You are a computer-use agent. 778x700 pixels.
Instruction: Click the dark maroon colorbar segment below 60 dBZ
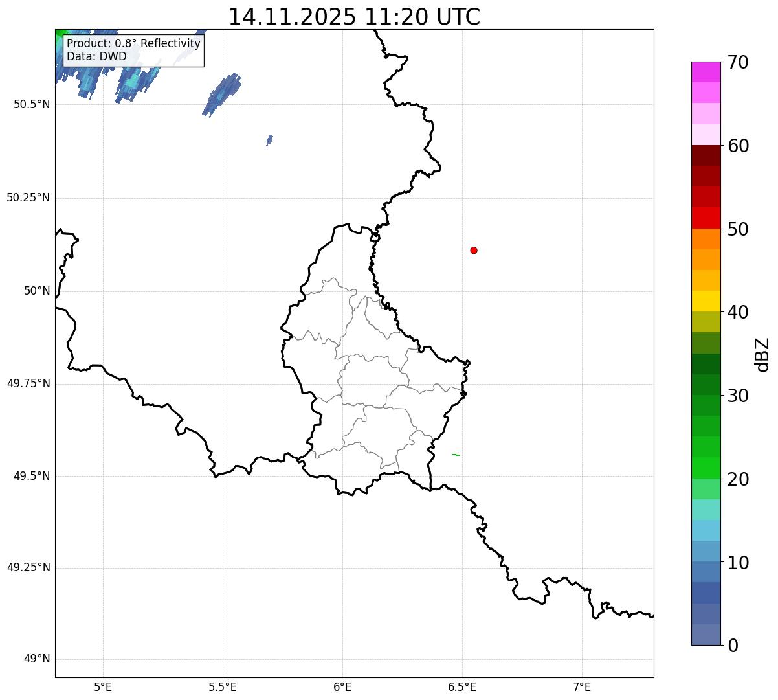[706, 155]
